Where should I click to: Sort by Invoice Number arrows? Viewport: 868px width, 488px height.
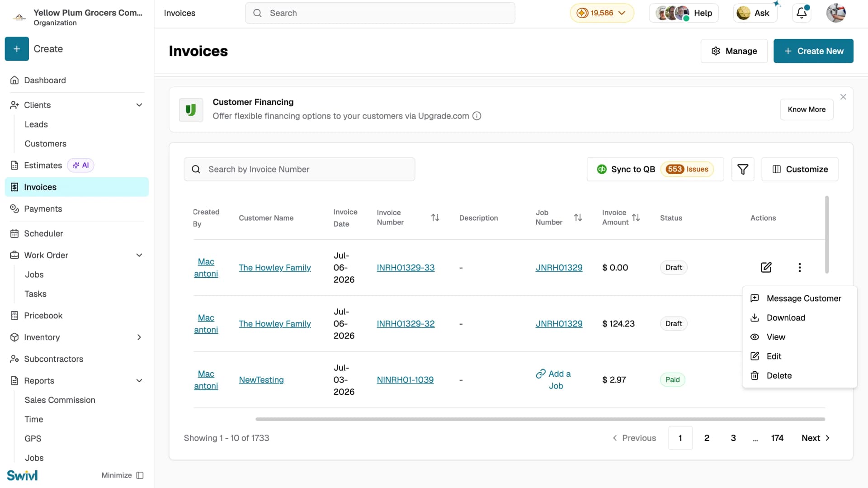(435, 218)
